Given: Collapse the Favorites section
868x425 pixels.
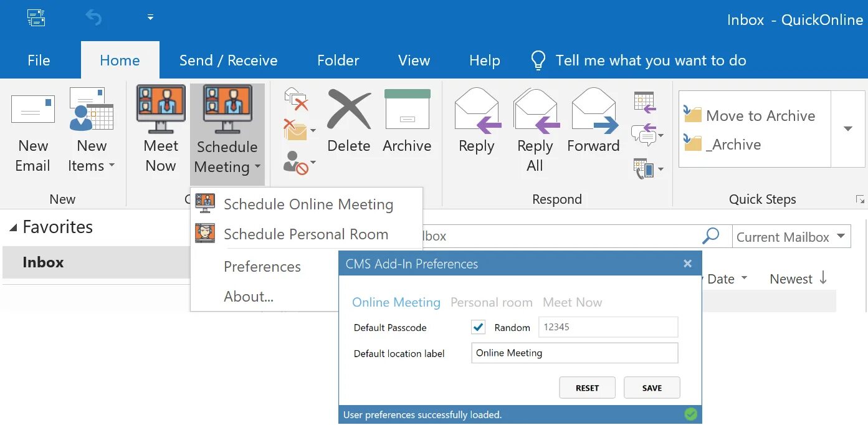Looking at the screenshot, I should [x=13, y=228].
